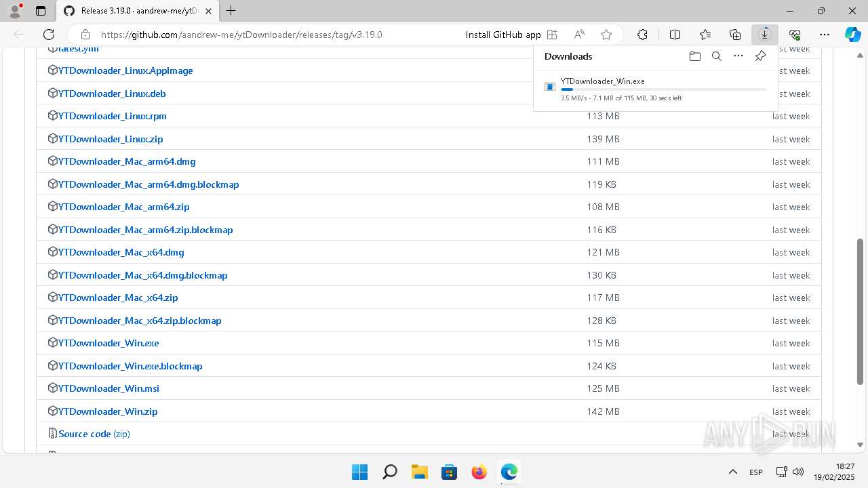Click the browser profile avatar icon
The width and height of the screenshot is (868, 488).
[x=15, y=11]
